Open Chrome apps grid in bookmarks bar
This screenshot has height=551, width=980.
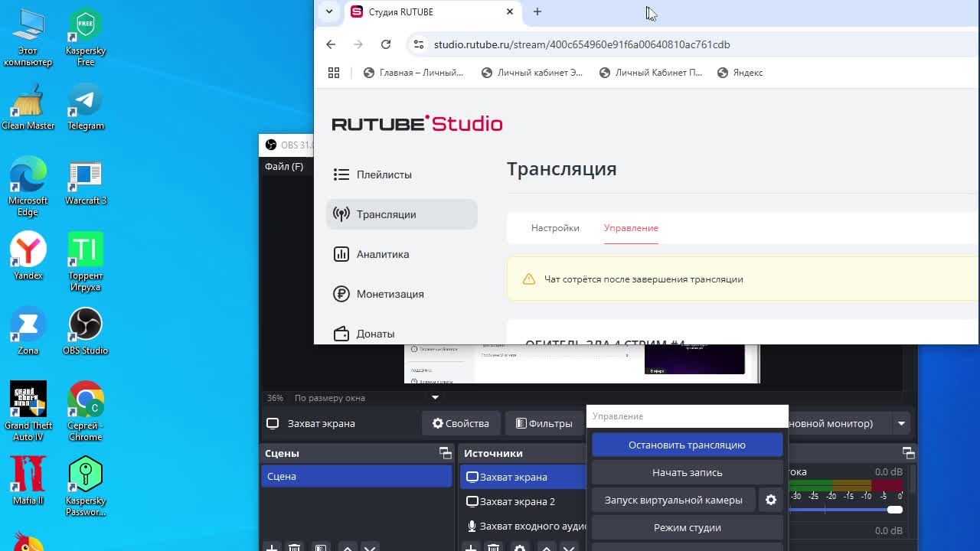[x=334, y=73]
